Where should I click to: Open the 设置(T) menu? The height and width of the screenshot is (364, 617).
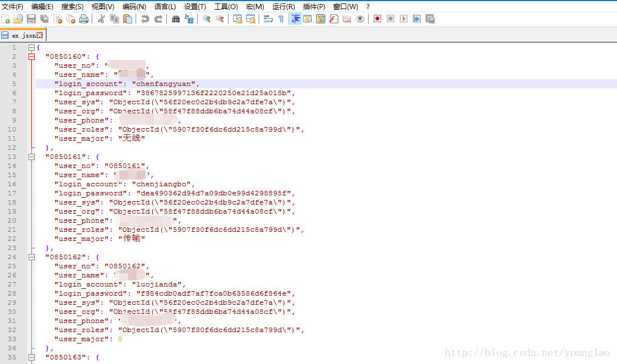pos(195,7)
